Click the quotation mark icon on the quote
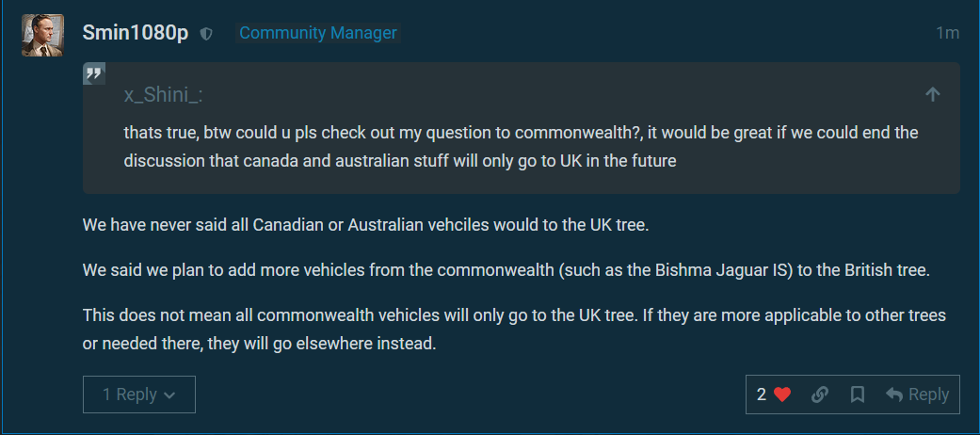 (93, 74)
